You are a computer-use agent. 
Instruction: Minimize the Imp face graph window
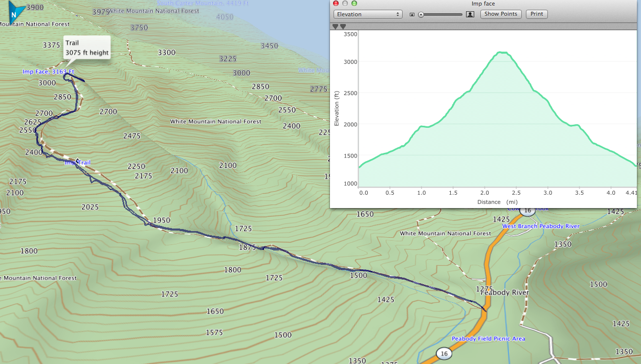(x=346, y=4)
